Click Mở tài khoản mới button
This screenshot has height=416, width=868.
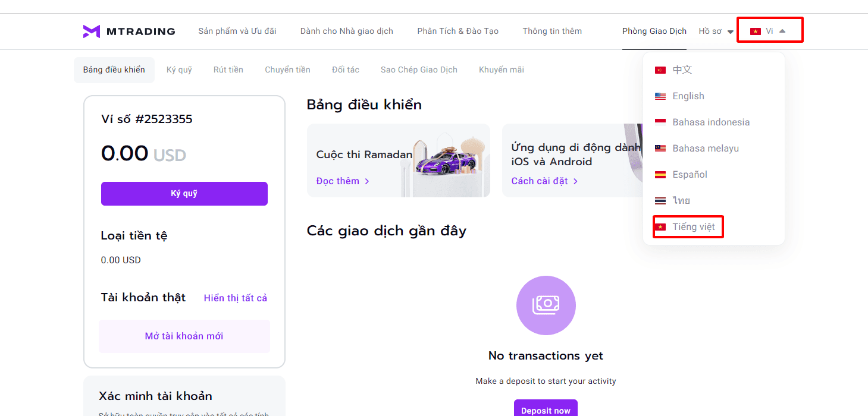184,336
